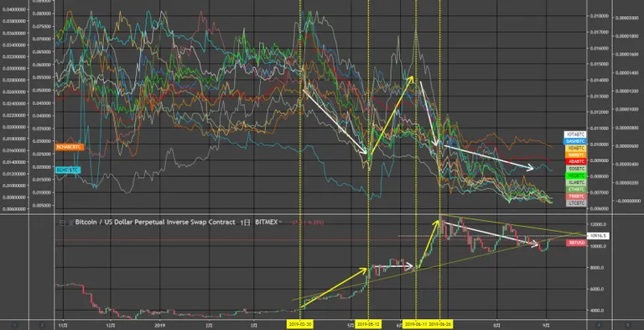
Task: Select the 2019-05-12 date marker
Action: (368, 325)
